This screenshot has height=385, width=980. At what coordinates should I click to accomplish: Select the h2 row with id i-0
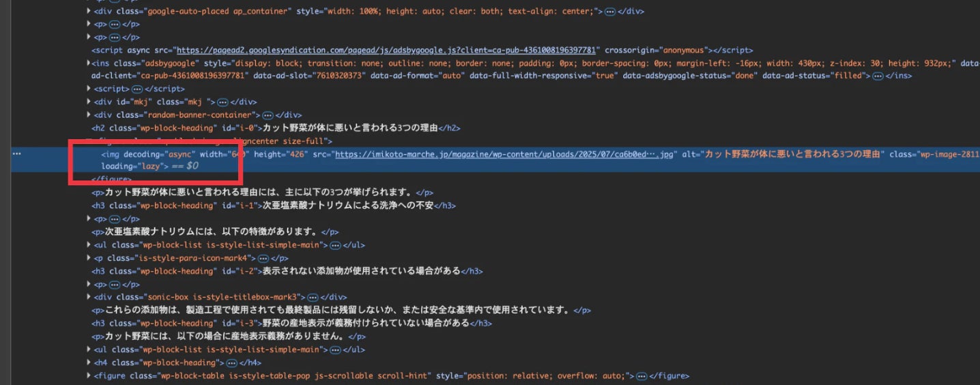click(x=276, y=128)
